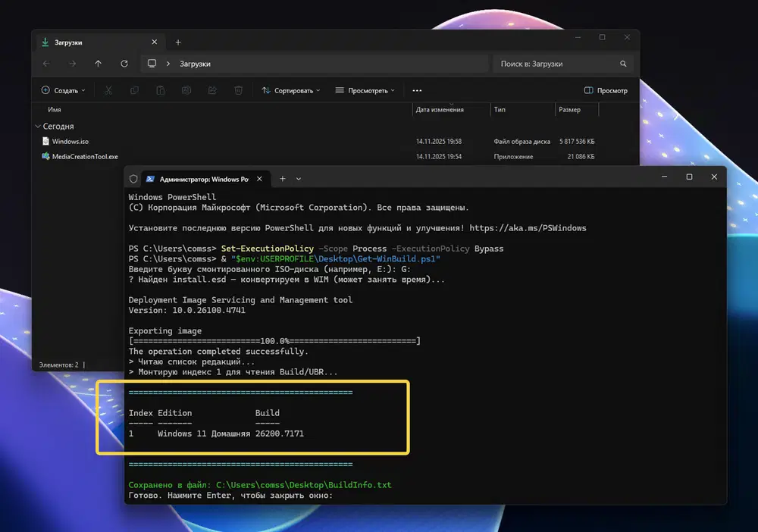The image size is (758, 532).
Task: Add a new tab in File Explorer
Action: [x=178, y=42]
